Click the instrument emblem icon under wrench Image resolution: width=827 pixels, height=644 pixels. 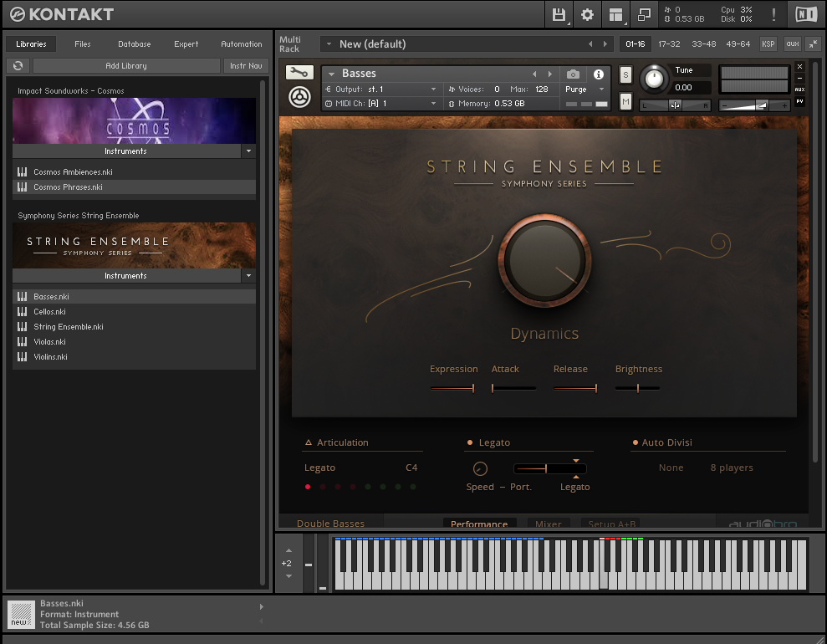tap(299, 97)
